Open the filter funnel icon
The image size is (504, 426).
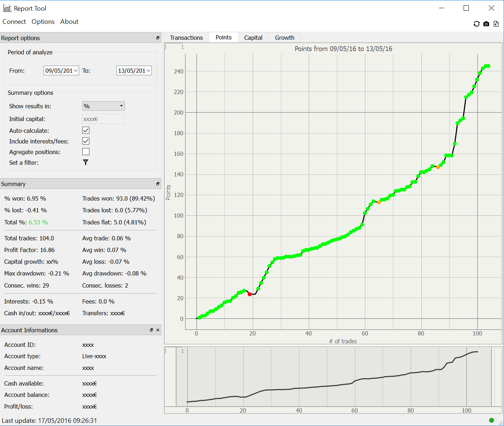[85, 162]
